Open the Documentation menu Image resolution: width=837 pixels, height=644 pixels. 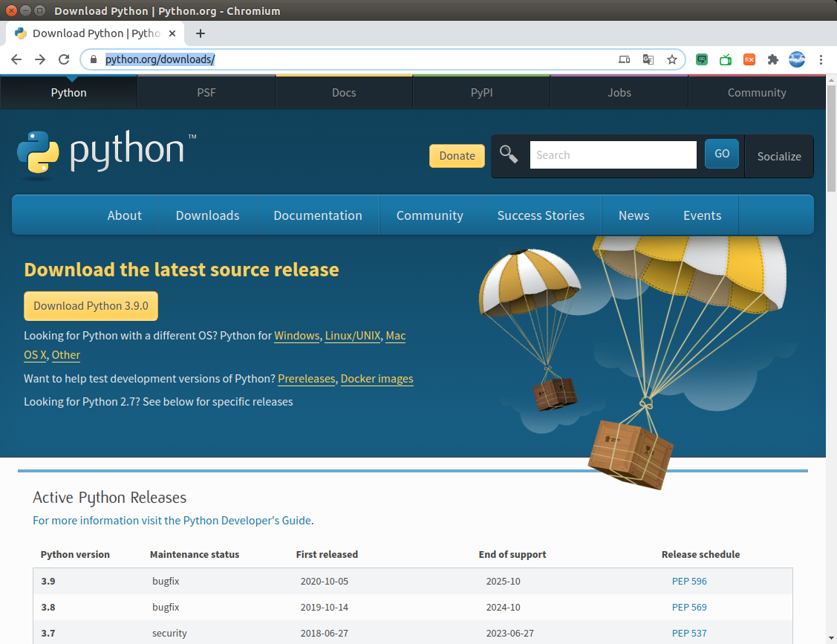point(318,215)
